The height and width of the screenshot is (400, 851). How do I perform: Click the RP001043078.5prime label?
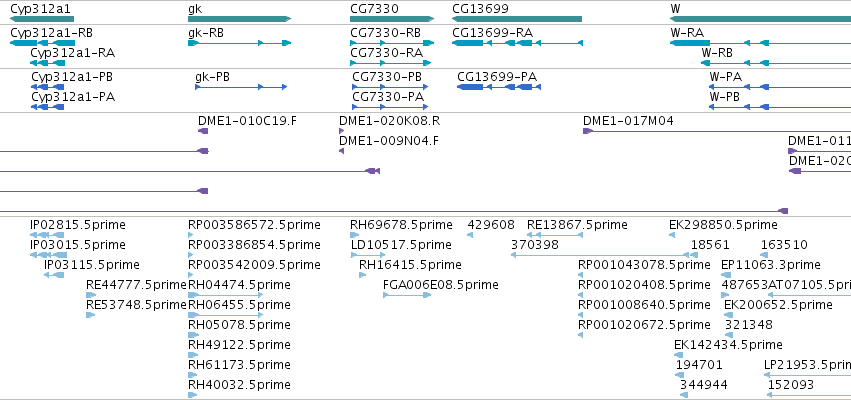pyautogui.click(x=644, y=265)
